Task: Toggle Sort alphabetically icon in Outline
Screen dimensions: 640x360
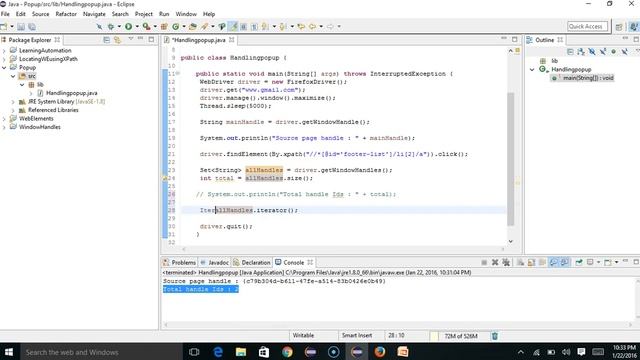Action: (581, 52)
